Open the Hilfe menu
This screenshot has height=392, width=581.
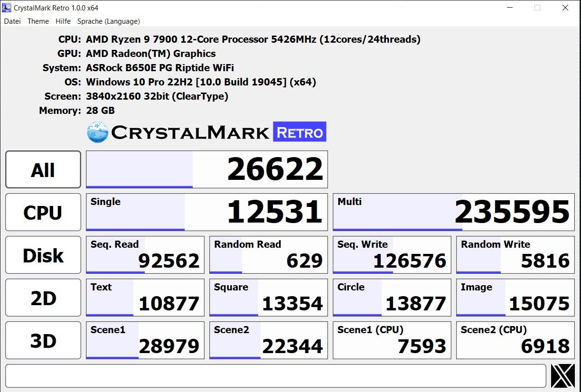tap(63, 21)
